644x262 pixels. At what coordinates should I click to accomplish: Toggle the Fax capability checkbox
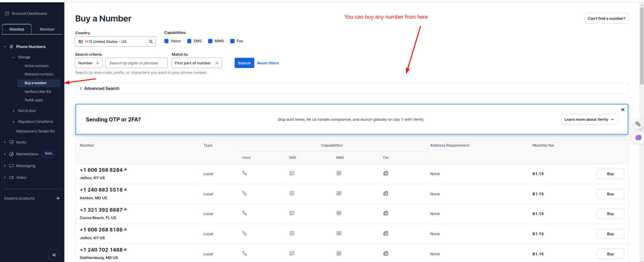[x=232, y=41]
